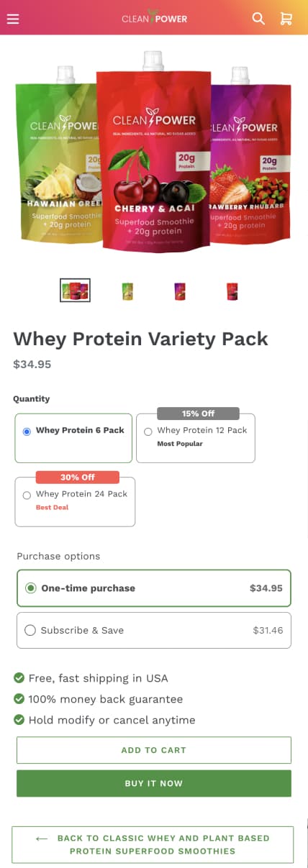The image size is (308, 868).
Task: Click the main Cherry & Acai product image
Action: (x=154, y=155)
